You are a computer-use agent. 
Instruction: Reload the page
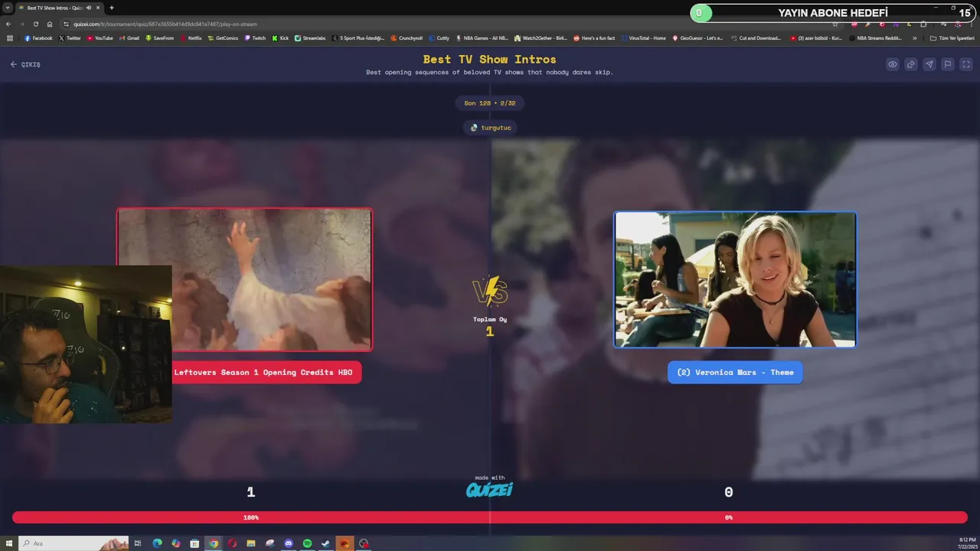click(x=35, y=24)
